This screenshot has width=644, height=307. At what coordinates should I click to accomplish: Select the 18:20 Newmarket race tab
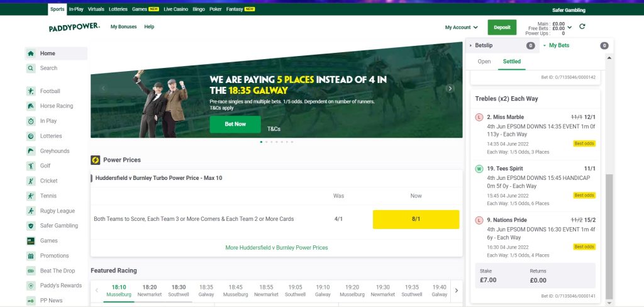tap(150, 291)
